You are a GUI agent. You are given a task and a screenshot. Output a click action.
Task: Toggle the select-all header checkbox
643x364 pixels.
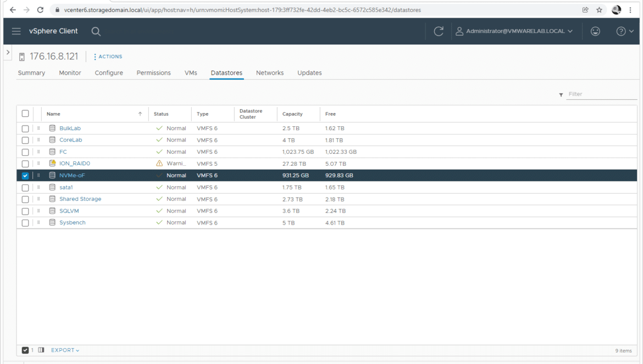point(25,114)
